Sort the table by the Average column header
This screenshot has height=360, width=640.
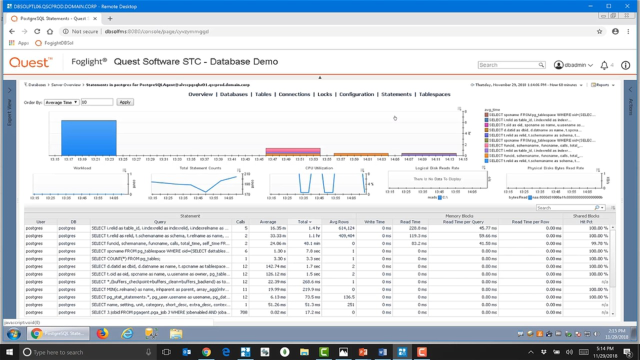click(x=268, y=222)
